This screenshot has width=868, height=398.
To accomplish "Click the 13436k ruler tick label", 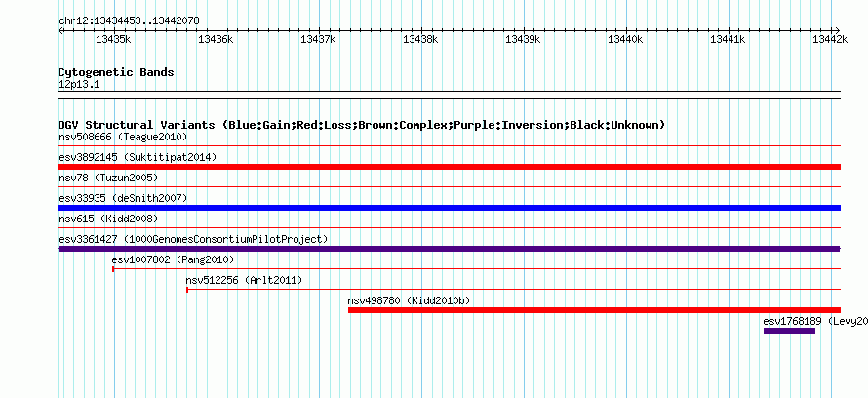I will (216, 39).
